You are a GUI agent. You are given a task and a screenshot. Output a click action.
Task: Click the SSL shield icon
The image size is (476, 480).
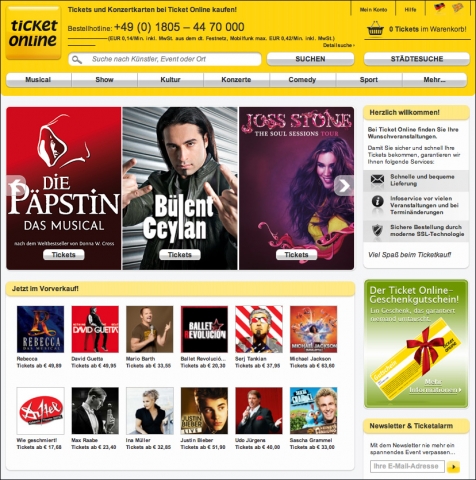coord(377,230)
